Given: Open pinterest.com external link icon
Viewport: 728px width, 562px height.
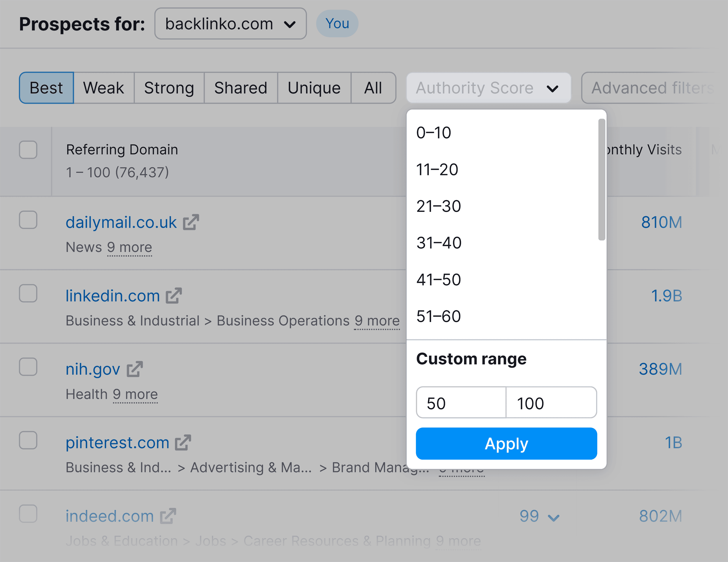Looking at the screenshot, I should (x=183, y=442).
